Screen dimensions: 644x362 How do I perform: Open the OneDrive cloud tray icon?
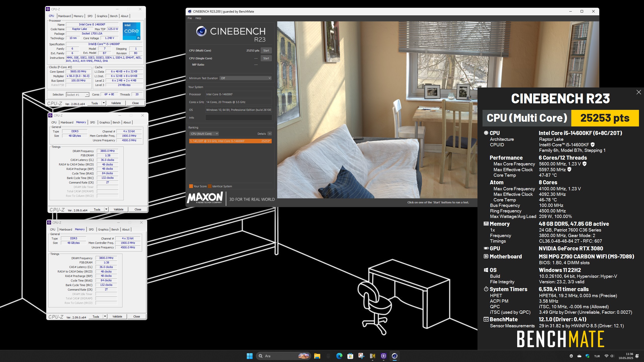pos(579,356)
